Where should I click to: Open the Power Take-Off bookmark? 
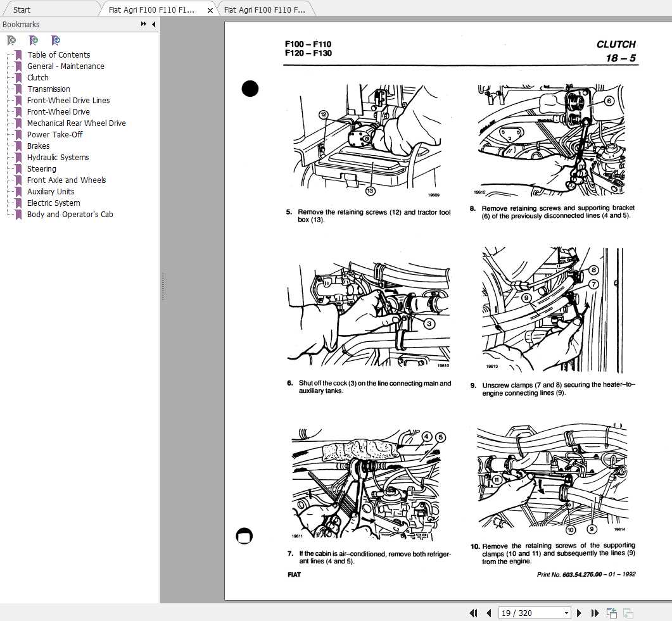pyautogui.click(x=55, y=134)
